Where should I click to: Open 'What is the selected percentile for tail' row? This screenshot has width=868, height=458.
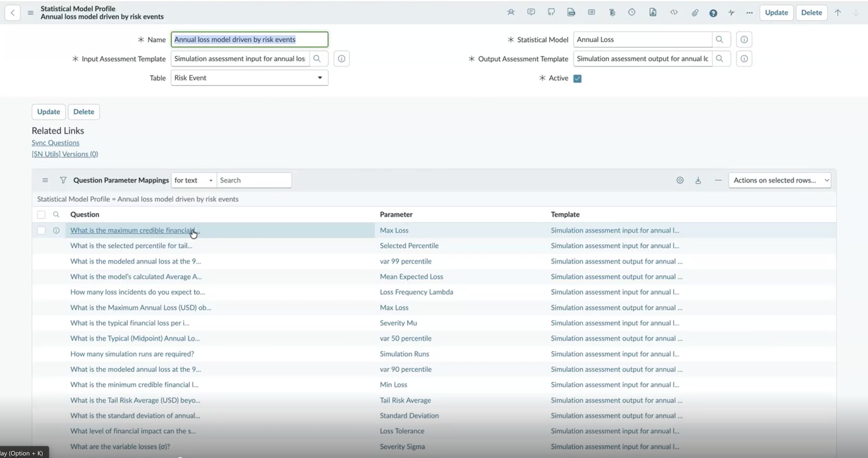coord(131,246)
